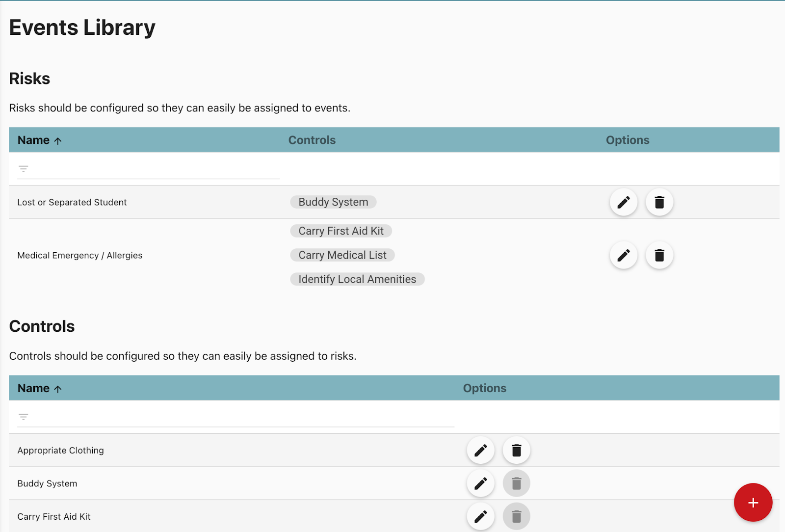Click the Options column header in Risks

click(x=627, y=140)
